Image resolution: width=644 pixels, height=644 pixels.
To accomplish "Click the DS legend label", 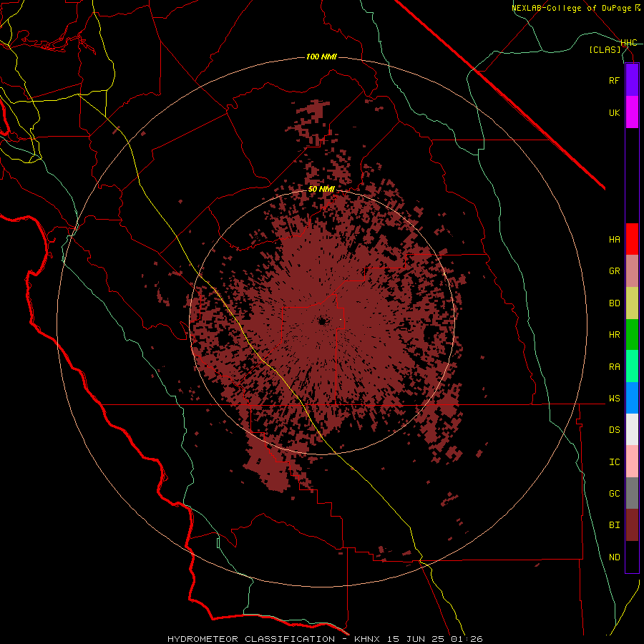I will point(614,429).
